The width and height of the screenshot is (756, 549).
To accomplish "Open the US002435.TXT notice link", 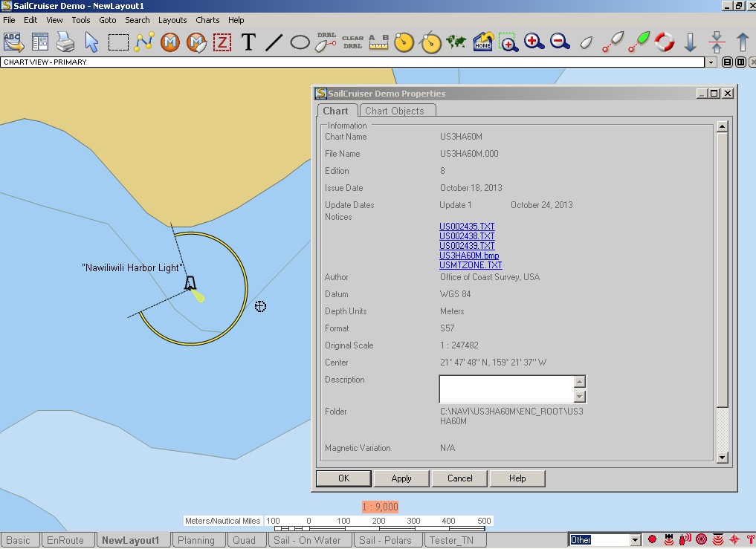I will 467,227.
